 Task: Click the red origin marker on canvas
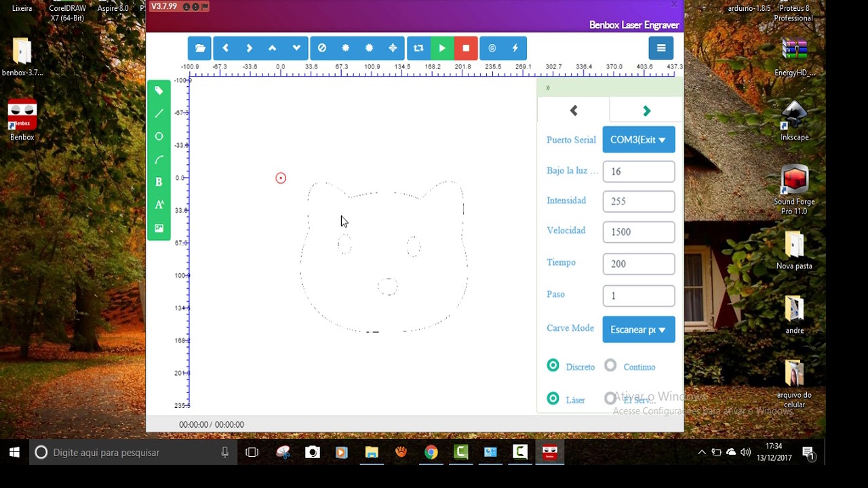pos(281,178)
